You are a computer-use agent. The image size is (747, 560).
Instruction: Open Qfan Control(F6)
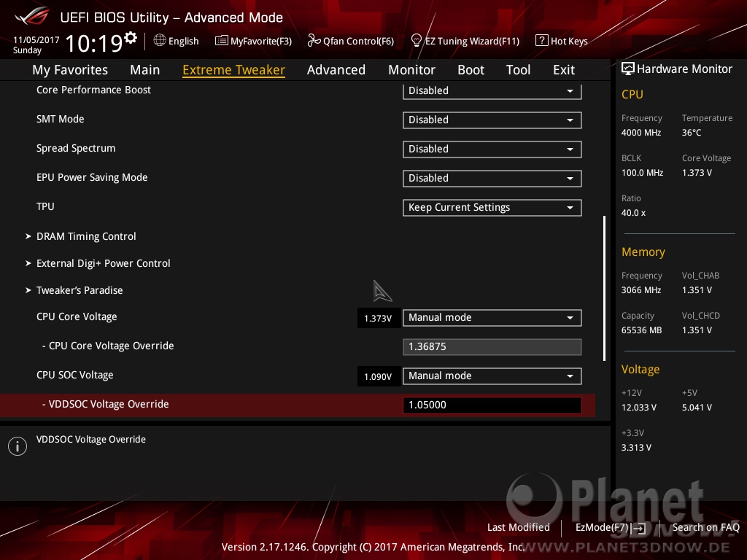pos(351,41)
